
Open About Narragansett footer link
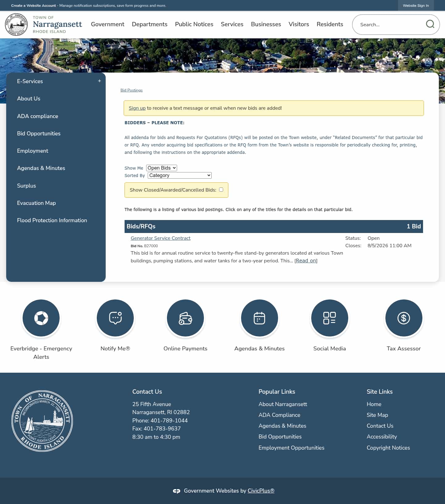pos(283,404)
